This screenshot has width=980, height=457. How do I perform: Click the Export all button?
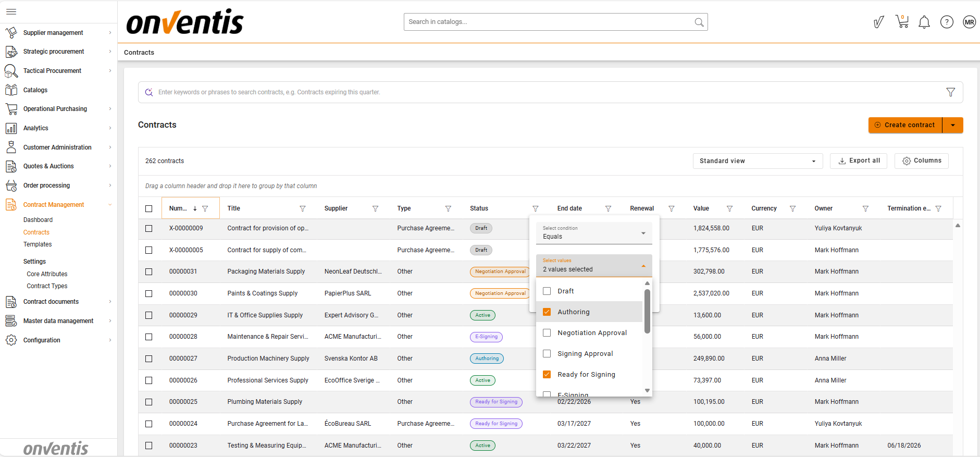(x=859, y=161)
